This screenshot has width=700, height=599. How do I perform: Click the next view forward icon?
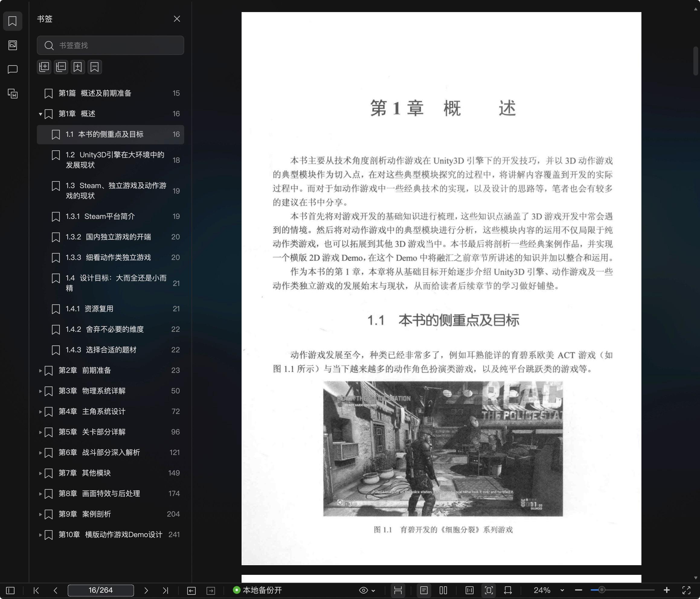[211, 591]
